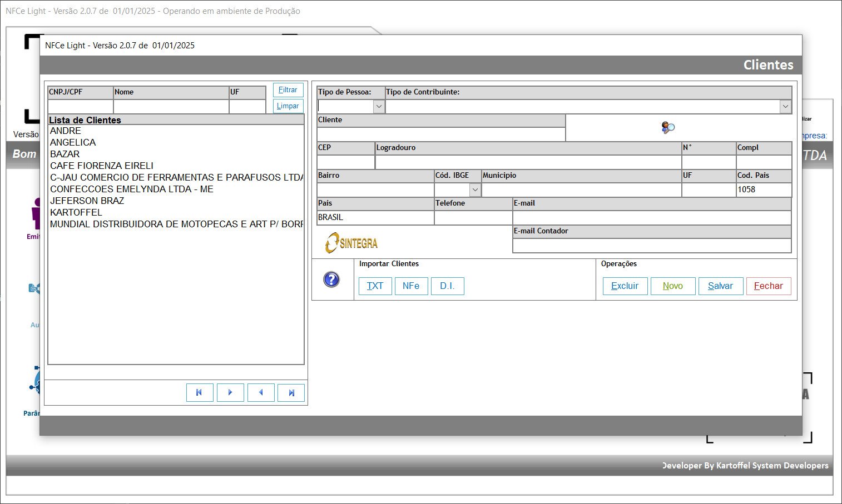Jump to last client record arrow
This screenshot has height=504, width=842.
[291, 392]
